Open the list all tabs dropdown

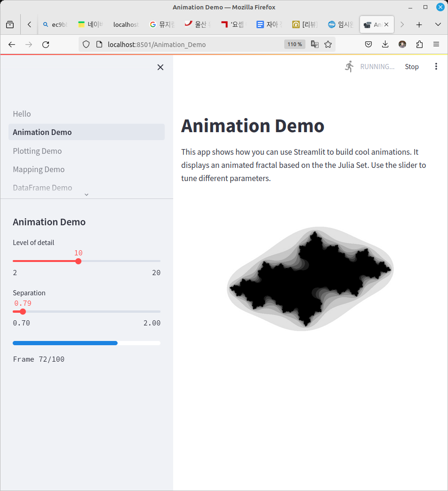pyautogui.click(x=438, y=24)
